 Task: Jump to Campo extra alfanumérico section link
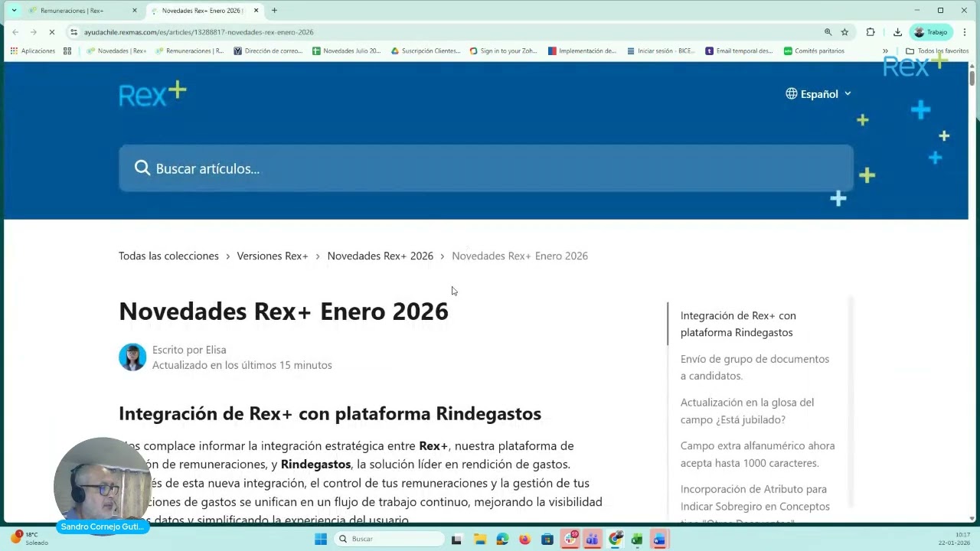(757, 454)
